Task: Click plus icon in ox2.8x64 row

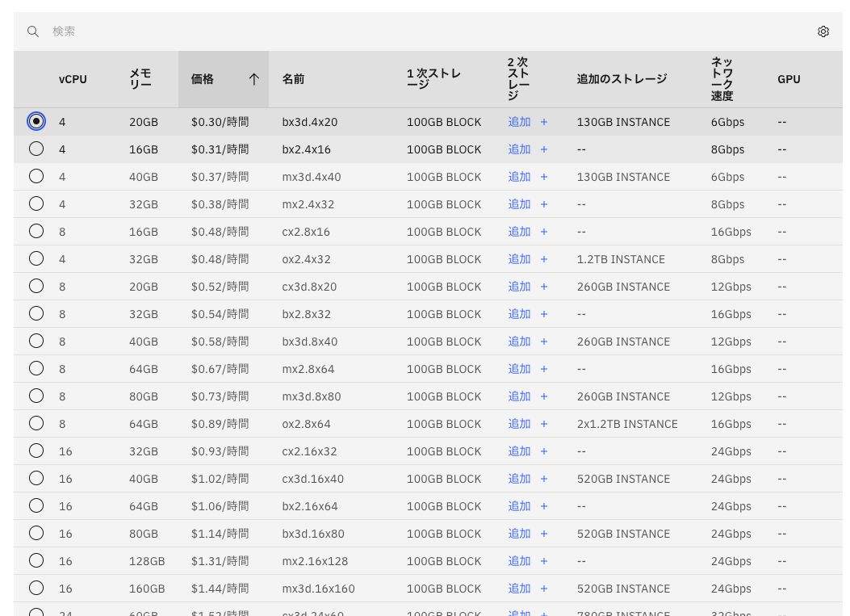Action: click(544, 424)
